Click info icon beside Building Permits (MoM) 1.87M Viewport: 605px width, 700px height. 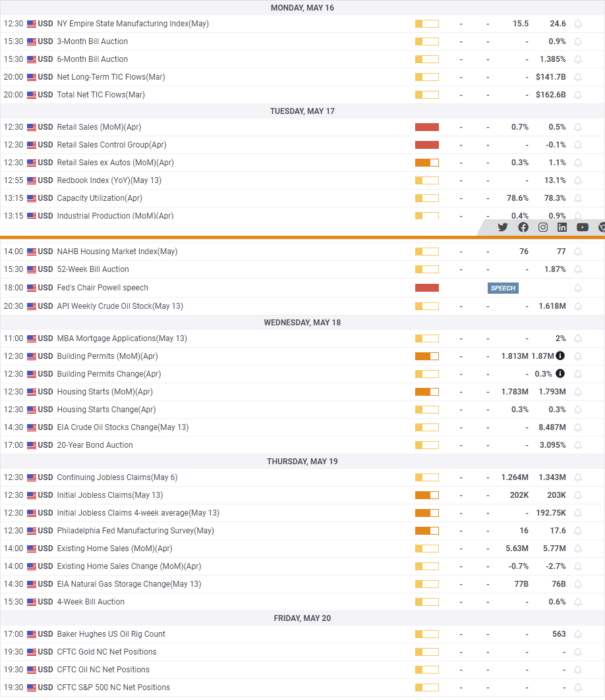click(560, 356)
